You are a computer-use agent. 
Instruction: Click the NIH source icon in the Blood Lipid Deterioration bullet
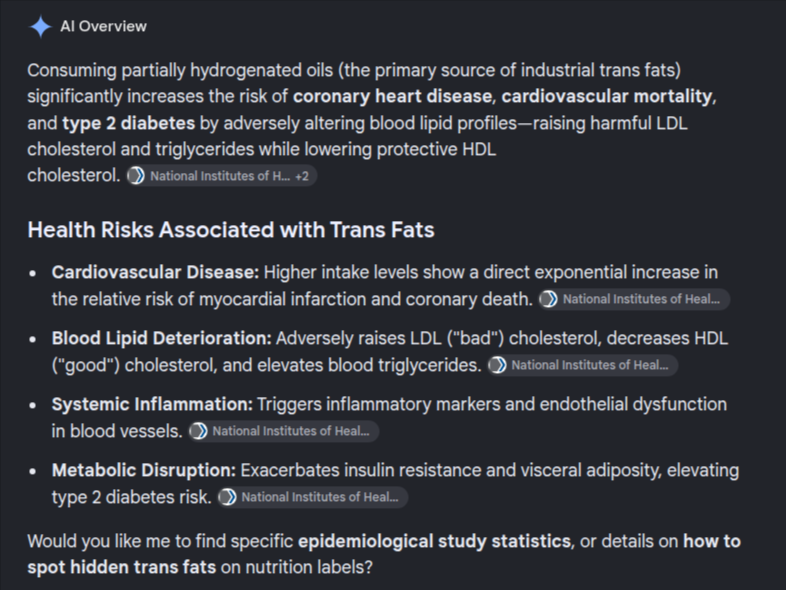pyautogui.click(x=497, y=365)
